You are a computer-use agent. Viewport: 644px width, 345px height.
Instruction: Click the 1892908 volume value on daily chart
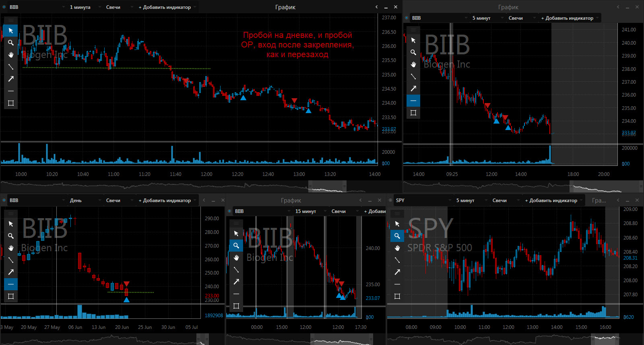coord(214,315)
